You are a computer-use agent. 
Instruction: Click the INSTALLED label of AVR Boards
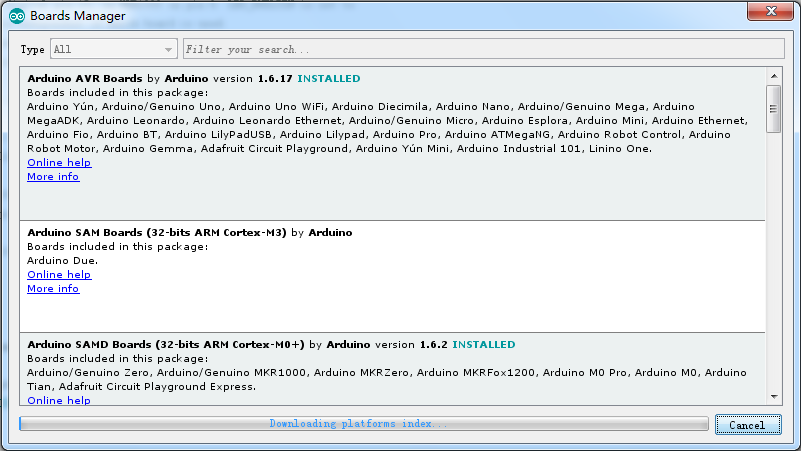(x=329, y=79)
